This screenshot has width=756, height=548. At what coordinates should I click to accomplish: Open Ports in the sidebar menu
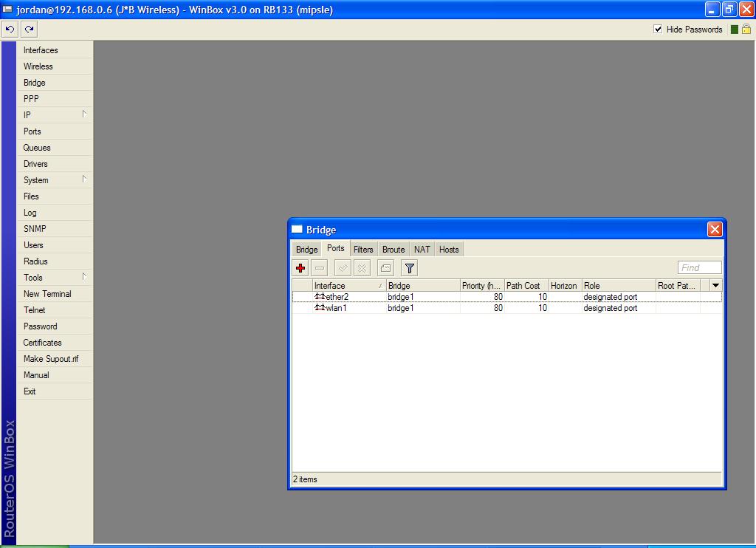click(54, 131)
